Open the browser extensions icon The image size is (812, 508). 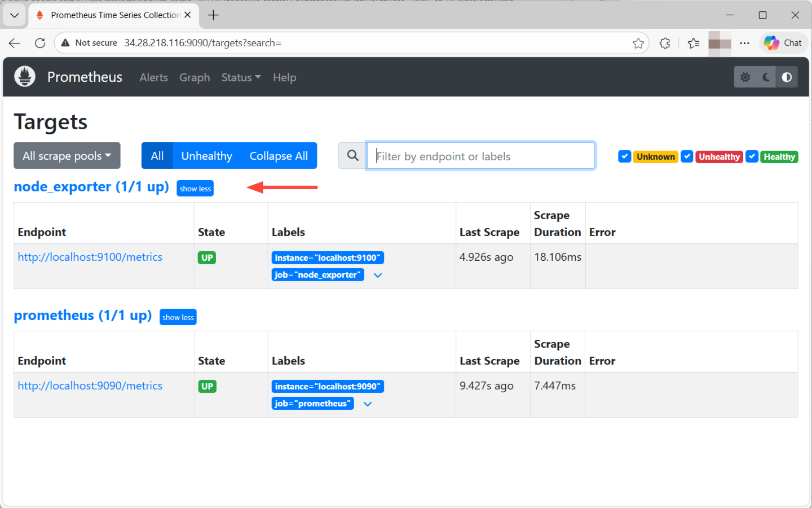click(665, 42)
